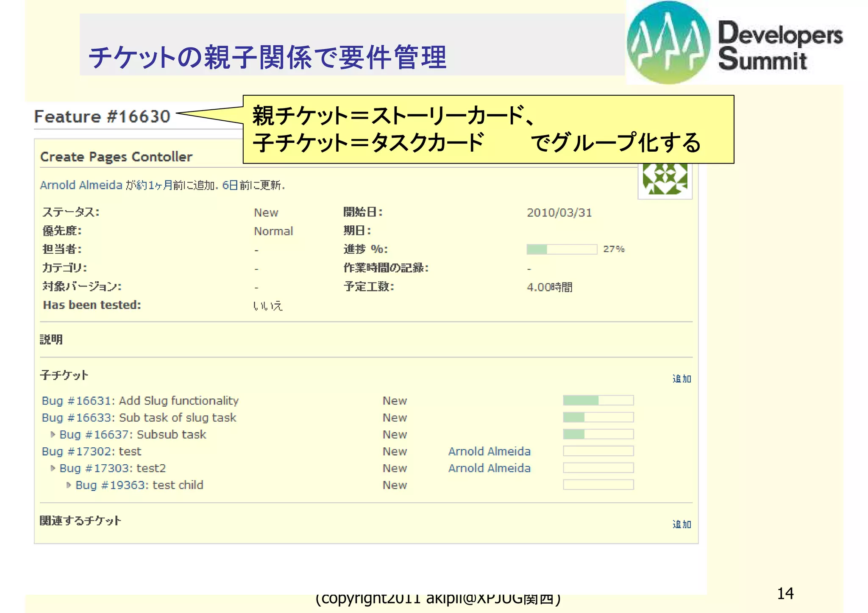Click the 'Normal' priority value
Image resolution: width=868 pixels, height=613 pixels.
(x=273, y=231)
